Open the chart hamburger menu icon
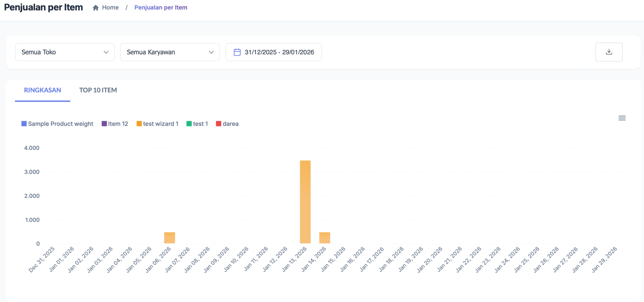 point(622,118)
